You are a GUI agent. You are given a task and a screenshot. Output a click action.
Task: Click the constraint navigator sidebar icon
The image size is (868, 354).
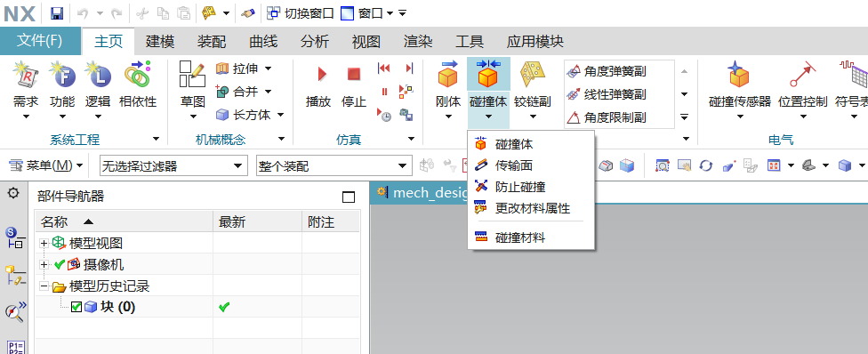pyautogui.click(x=14, y=275)
